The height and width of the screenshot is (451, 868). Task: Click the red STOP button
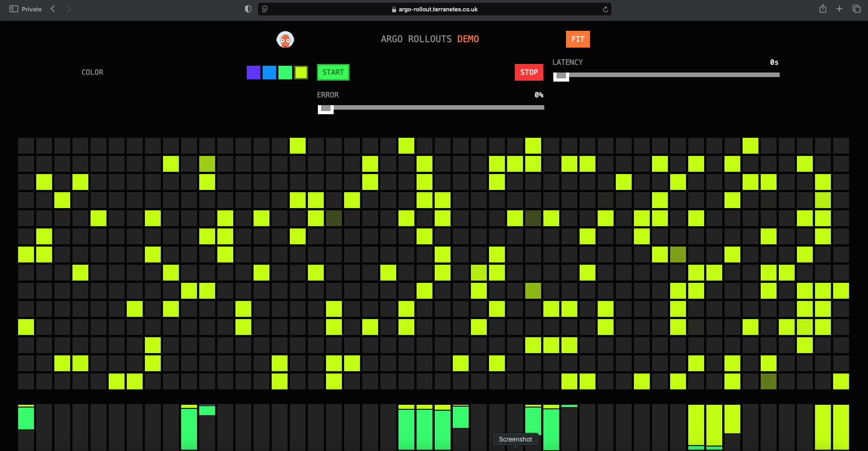(x=529, y=73)
